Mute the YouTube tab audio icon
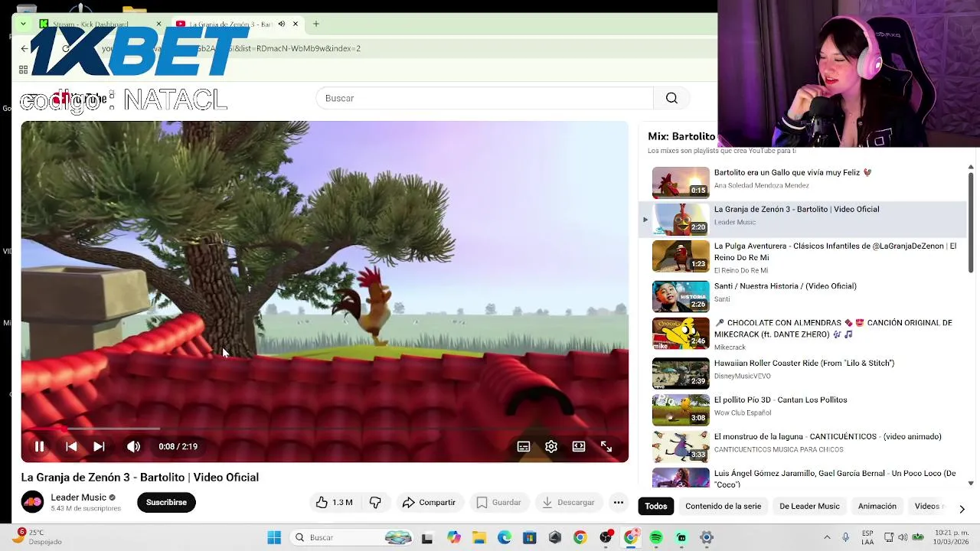980x551 pixels. pos(282,24)
